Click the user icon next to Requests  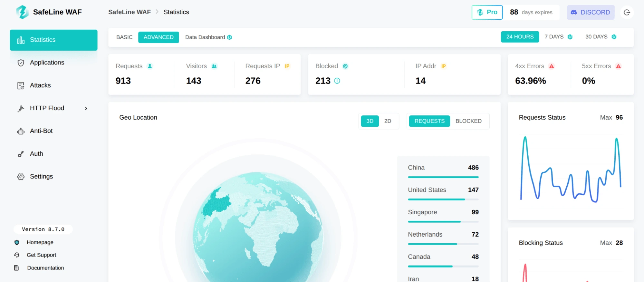(x=150, y=66)
